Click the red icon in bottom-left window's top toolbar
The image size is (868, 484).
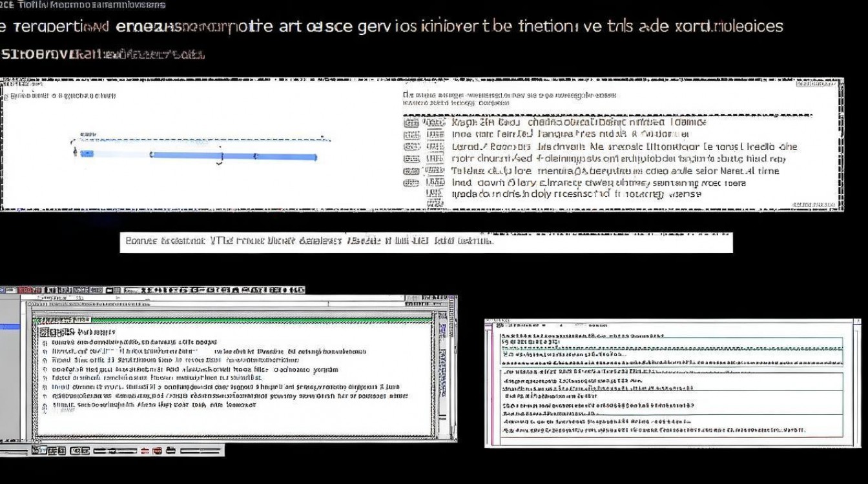click(26, 290)
